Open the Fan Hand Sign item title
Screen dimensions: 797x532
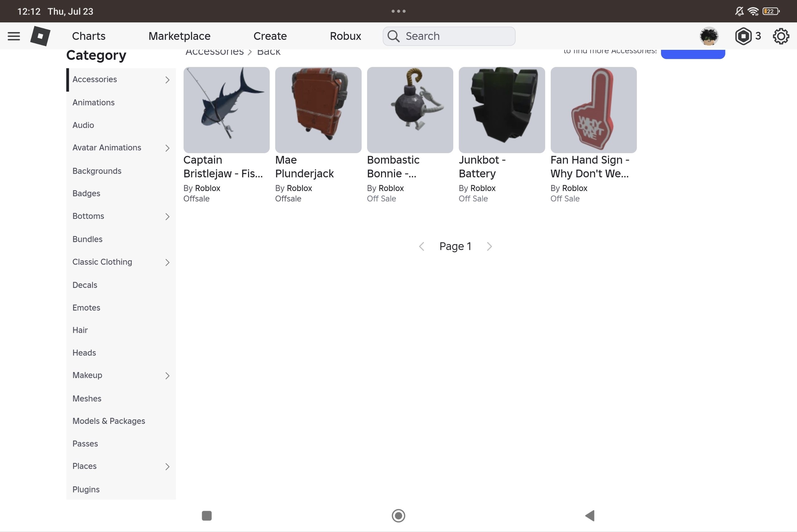point(590,167)
